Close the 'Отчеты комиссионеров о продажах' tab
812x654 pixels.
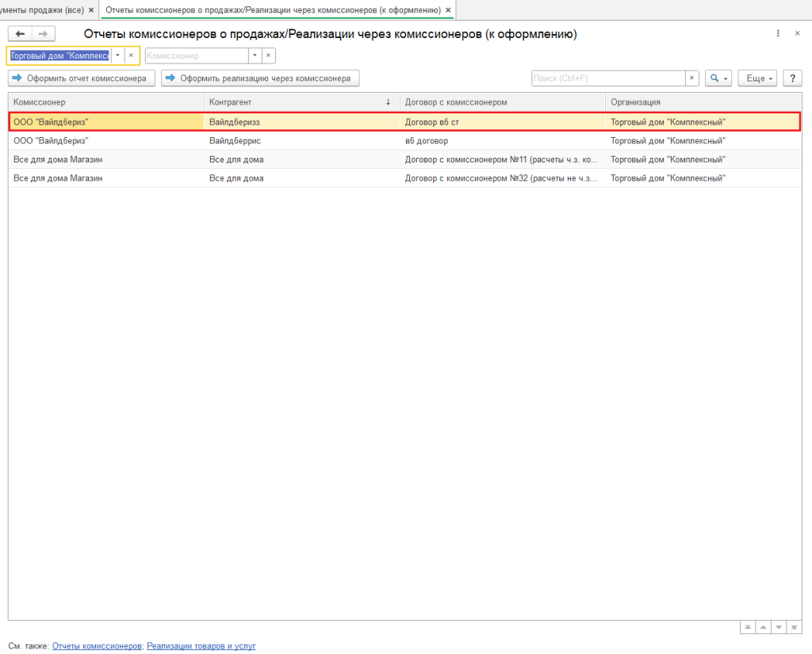click(448, 10)
